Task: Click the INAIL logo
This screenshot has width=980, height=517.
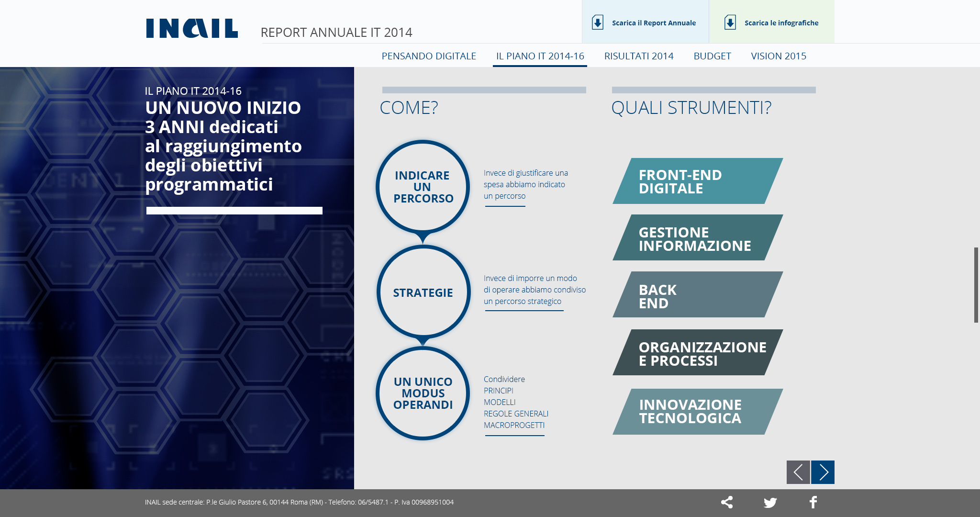Action: coord(192,28)
